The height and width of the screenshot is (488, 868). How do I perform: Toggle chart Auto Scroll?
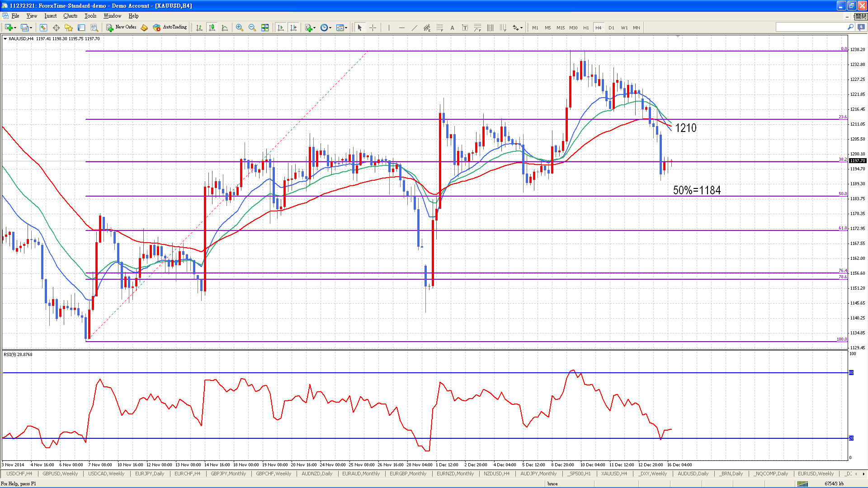click(281, 28)
